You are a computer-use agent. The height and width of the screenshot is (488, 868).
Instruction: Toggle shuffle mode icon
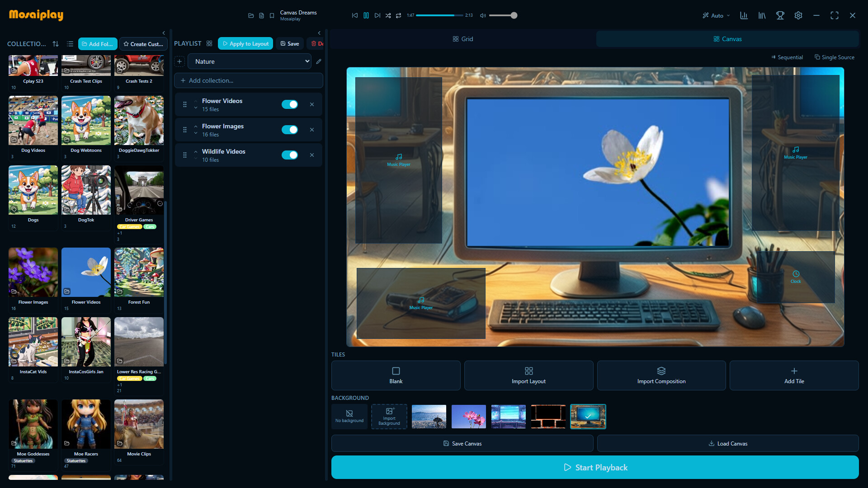pyautogui.click(x=388, y=15)
